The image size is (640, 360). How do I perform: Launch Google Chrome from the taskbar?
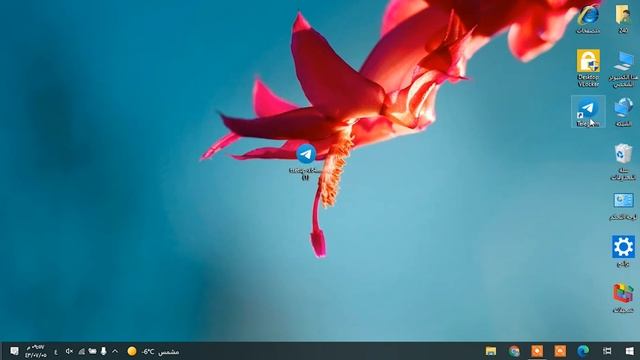point(514,351)
